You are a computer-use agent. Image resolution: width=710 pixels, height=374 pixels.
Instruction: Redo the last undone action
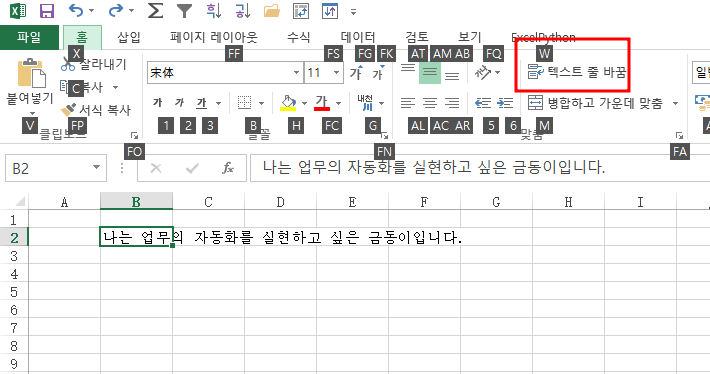(116, 10)
